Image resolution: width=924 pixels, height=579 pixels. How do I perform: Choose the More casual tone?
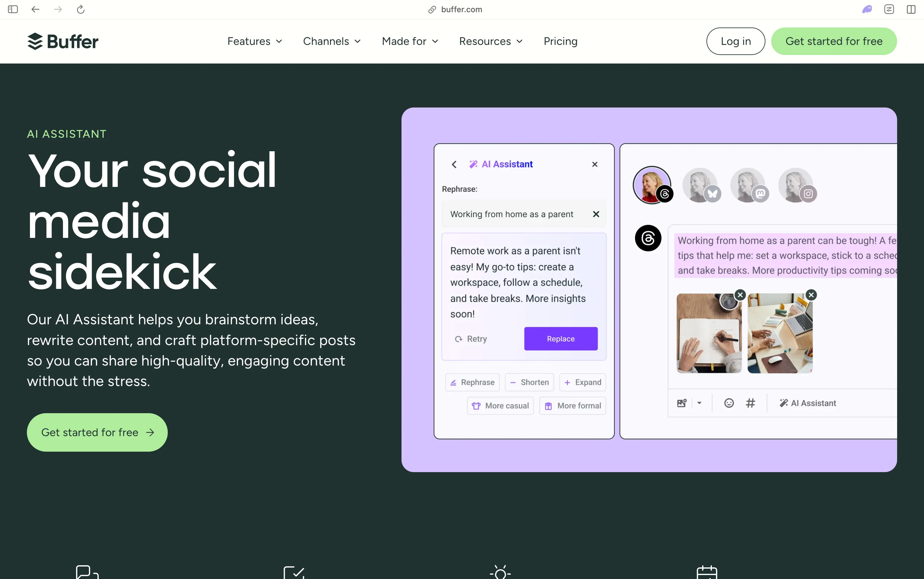point(500,406)
